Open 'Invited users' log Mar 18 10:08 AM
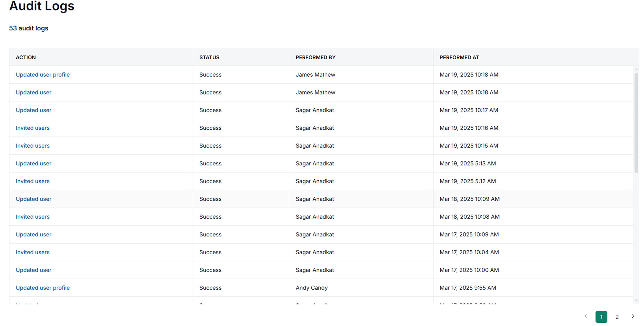 point(33,217)
